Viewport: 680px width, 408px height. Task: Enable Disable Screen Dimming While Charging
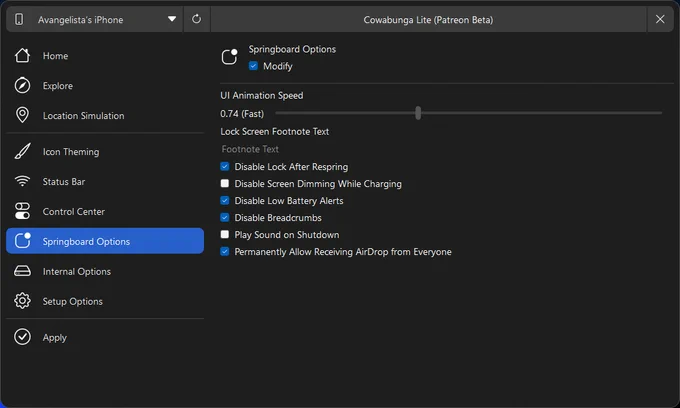(225, 183)
